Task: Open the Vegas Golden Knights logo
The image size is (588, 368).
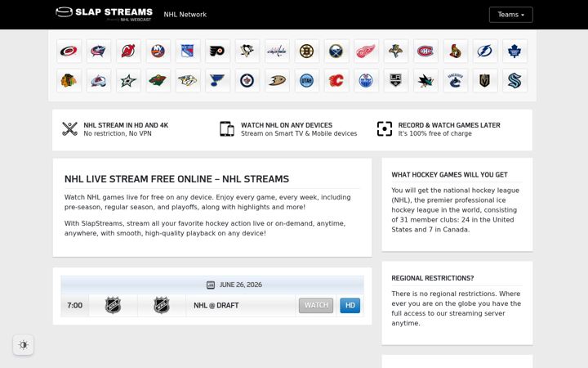Action: click(x=485, y=80)
